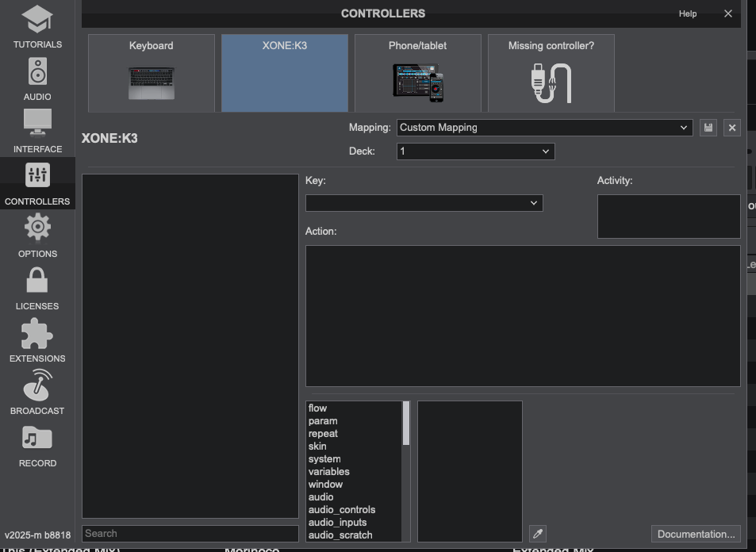Click the Documentation button

696,534
